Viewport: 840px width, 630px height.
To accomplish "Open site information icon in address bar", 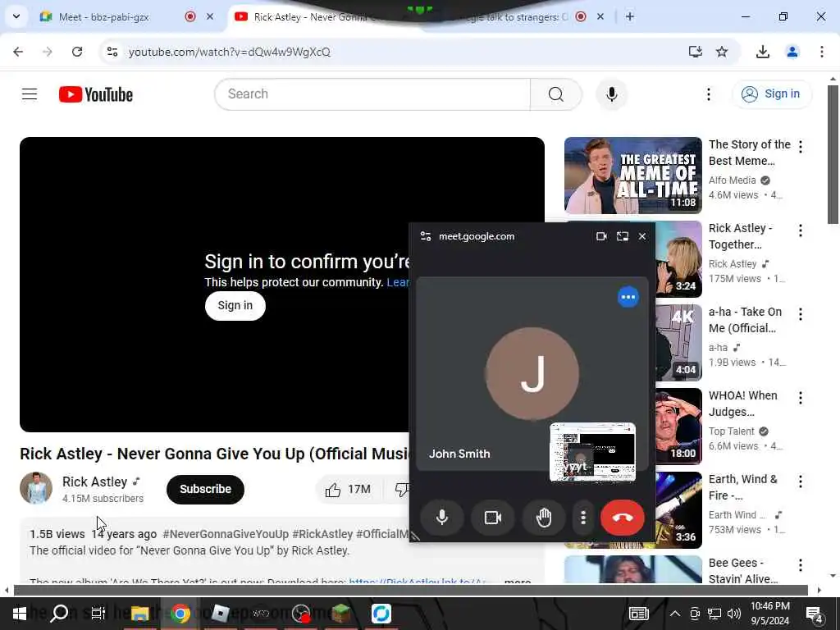I will 112,52.
